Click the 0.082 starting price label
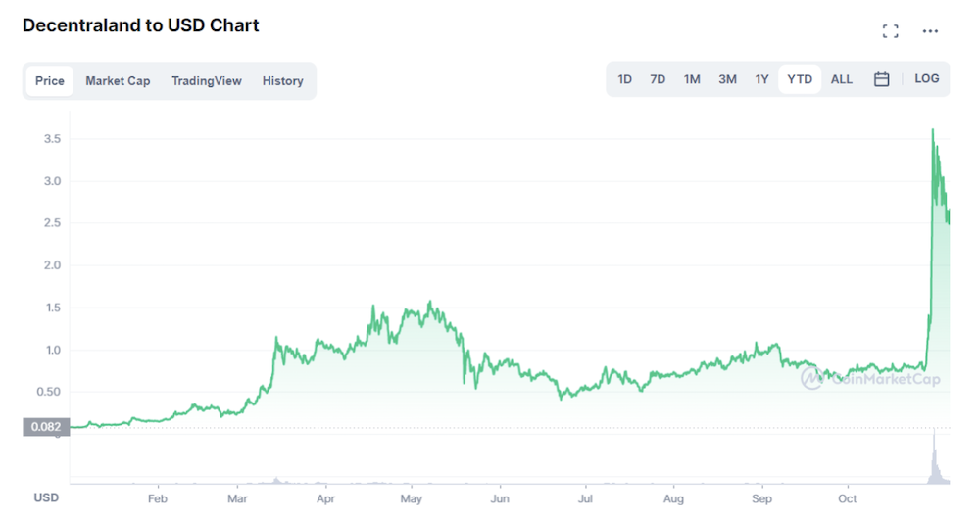Image resolution: width=980 pixels, height=521 pixels. 46,427
